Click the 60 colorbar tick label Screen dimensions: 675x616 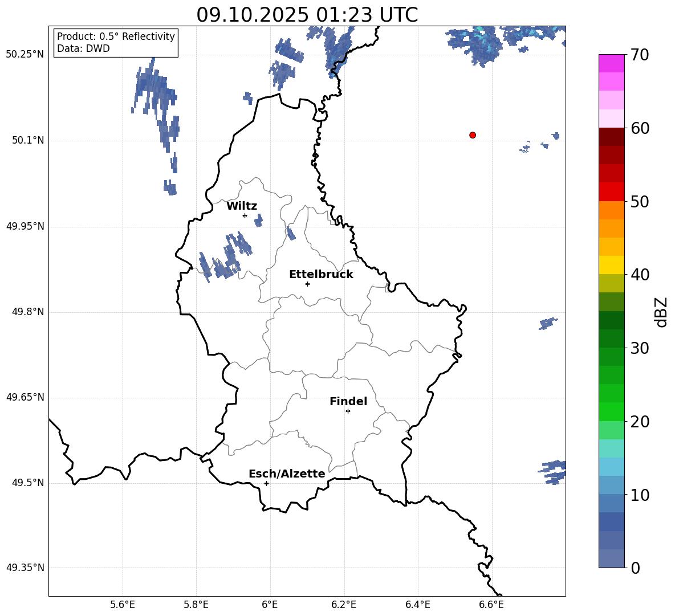click(640, 128)
